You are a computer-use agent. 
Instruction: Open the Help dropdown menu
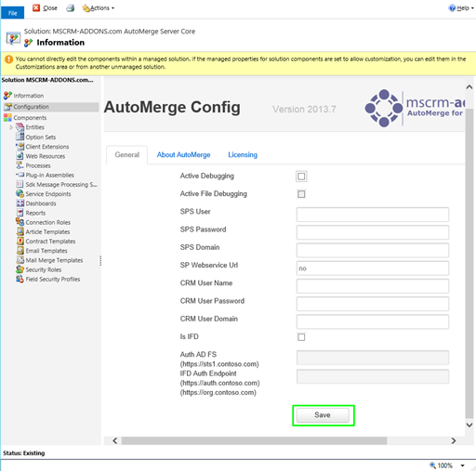coord(461,8)
